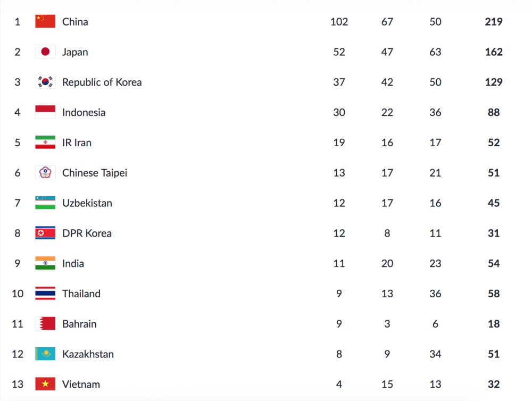This screenshot has height=401, width=532.
Task: Click the China flag icon
Action: [x=45, y=22]
